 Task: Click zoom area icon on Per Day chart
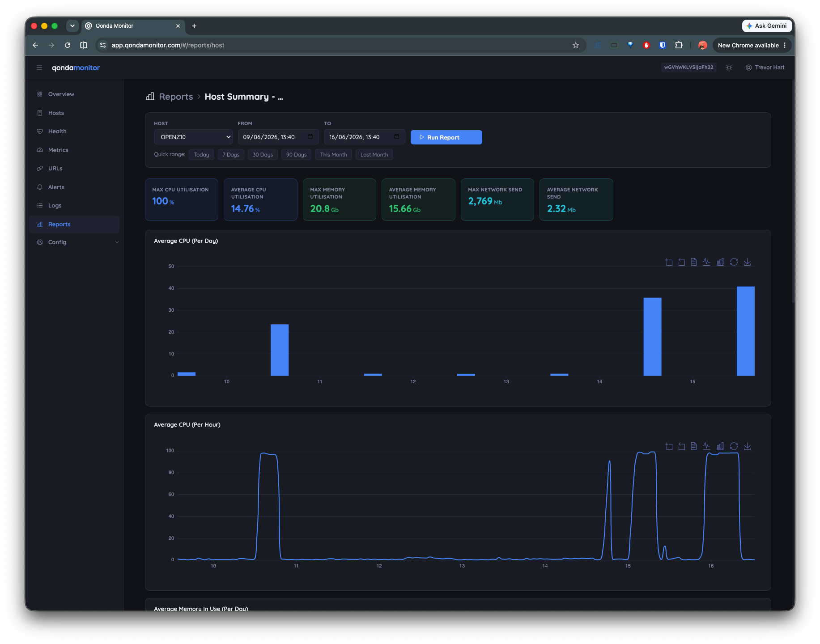(669, 262)
